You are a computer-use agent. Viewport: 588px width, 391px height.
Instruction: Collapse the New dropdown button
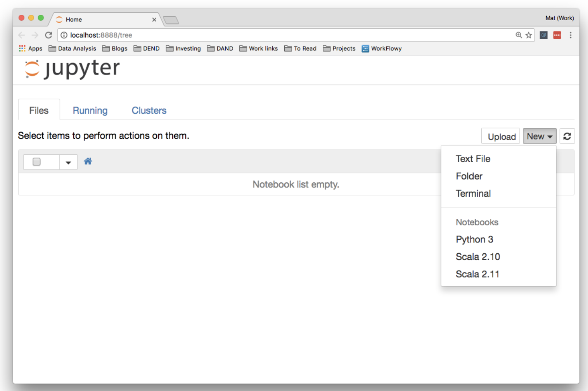(540, 136)
